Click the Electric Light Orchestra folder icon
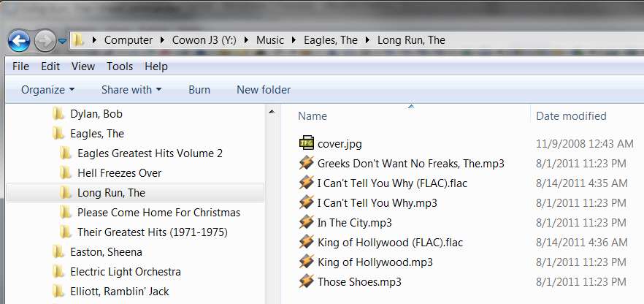The width and height of the screenshot is (644, 304). (58, 271)
